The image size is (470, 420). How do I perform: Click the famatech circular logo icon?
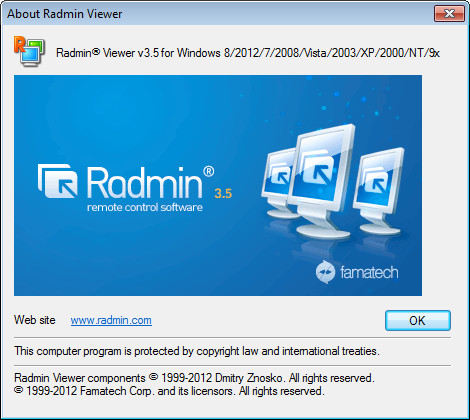[x=325, y=272]
